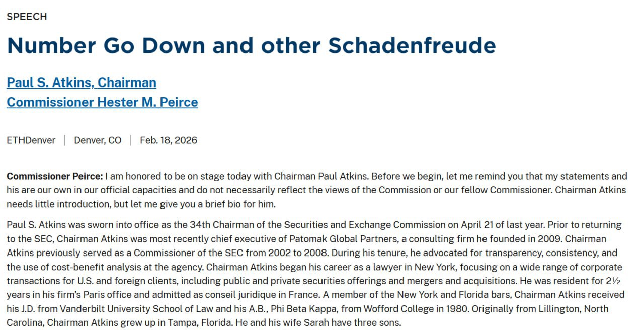Click the Denver, CO location text
Image resolution: width=644 pixels, height=335 pixels.
98,140
